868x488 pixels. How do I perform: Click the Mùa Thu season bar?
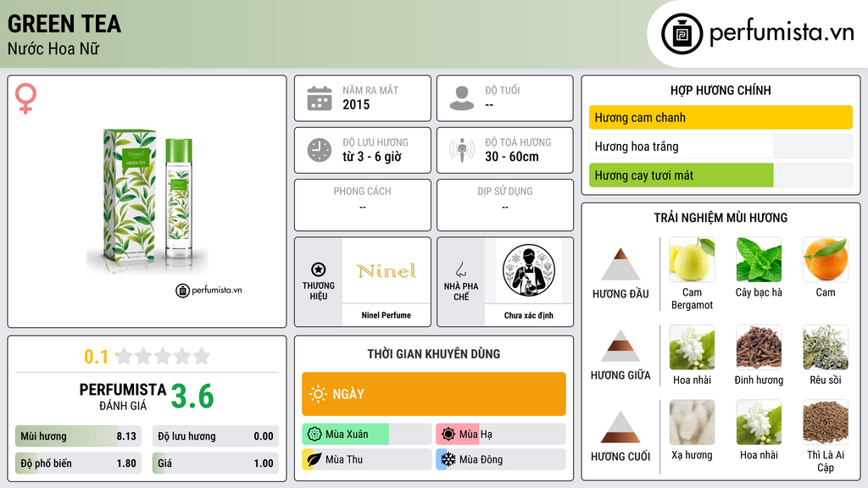tap(367, 459)
